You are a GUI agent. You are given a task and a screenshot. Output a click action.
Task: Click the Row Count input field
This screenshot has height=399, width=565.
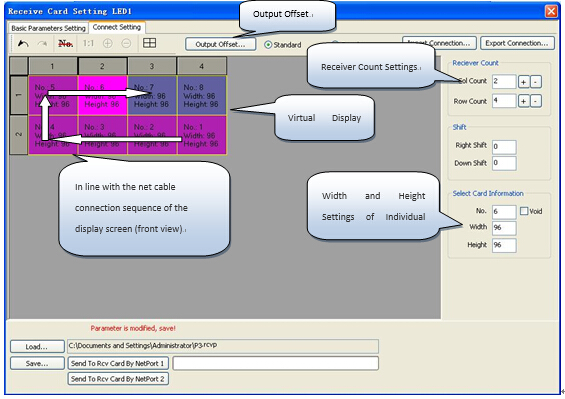[504, 101]
